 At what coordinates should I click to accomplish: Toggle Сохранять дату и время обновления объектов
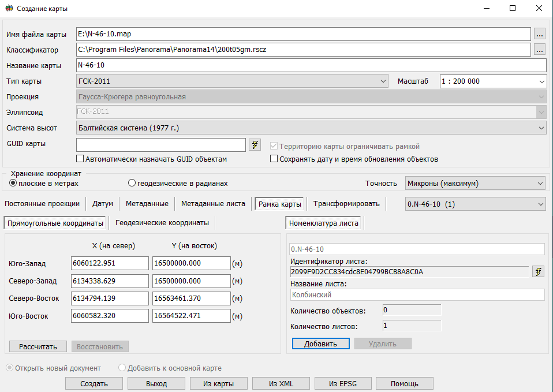[274, 159]
